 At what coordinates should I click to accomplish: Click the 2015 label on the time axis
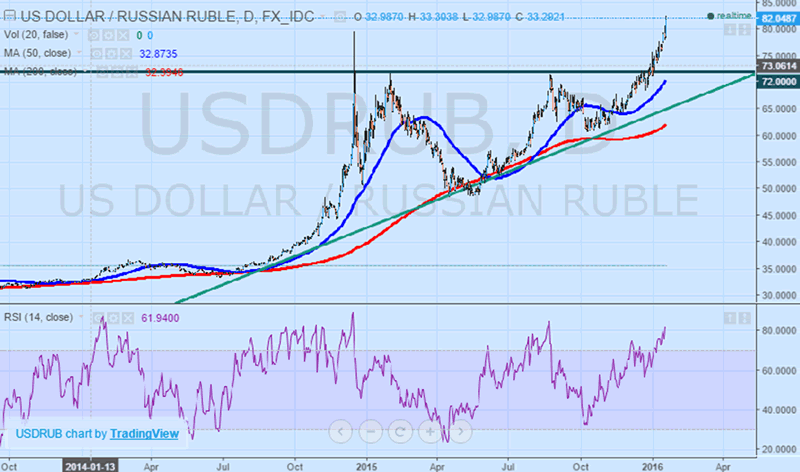(x=366, y=467)
